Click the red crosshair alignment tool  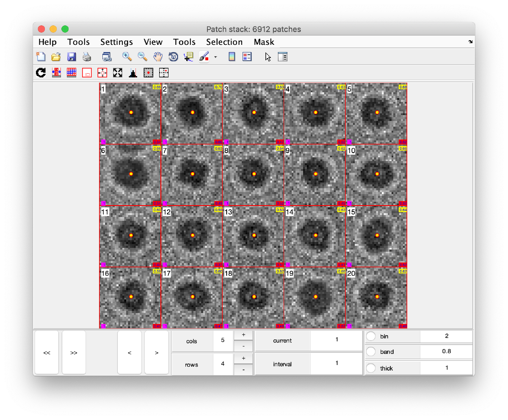pos(102,72)
